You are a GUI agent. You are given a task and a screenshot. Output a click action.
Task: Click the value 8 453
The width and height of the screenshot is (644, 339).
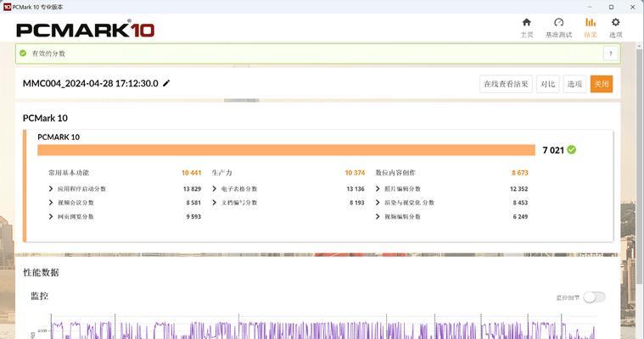pos(520,203)
